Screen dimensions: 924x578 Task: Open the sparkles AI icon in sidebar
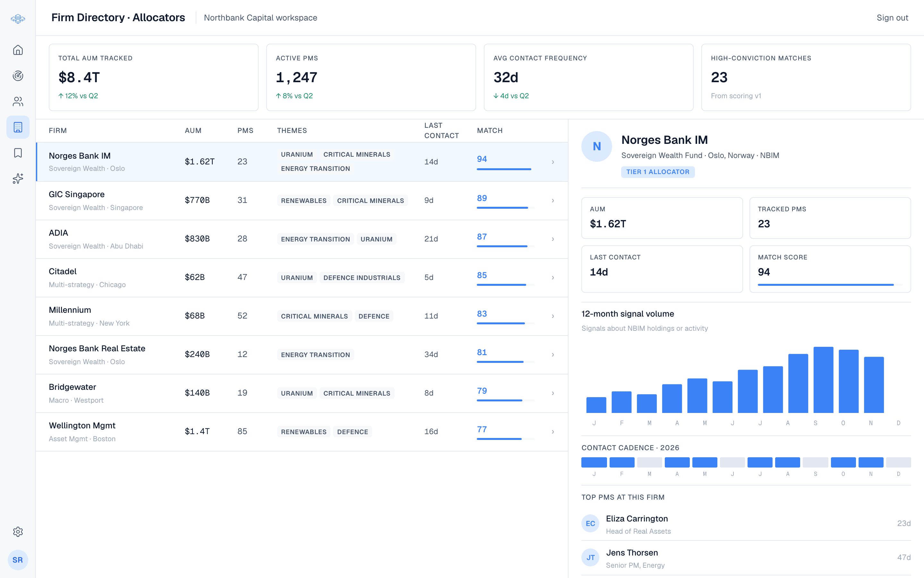click(x=18, y=179)
